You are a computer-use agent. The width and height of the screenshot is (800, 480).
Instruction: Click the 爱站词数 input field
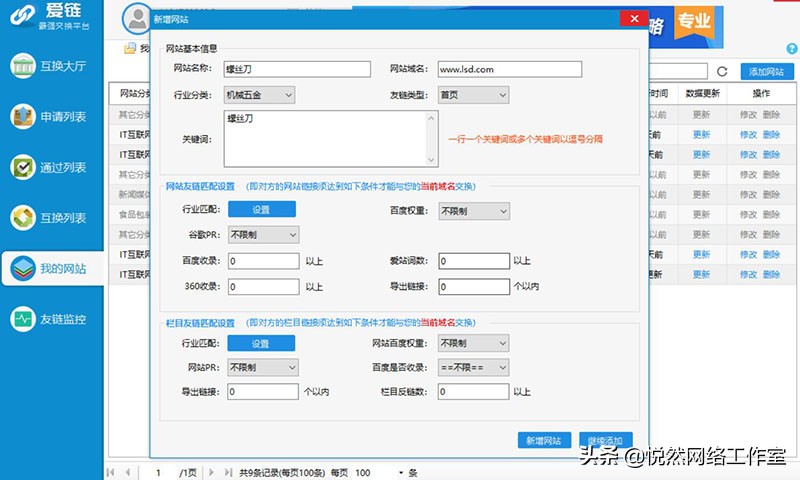click(x=474, y=261)
